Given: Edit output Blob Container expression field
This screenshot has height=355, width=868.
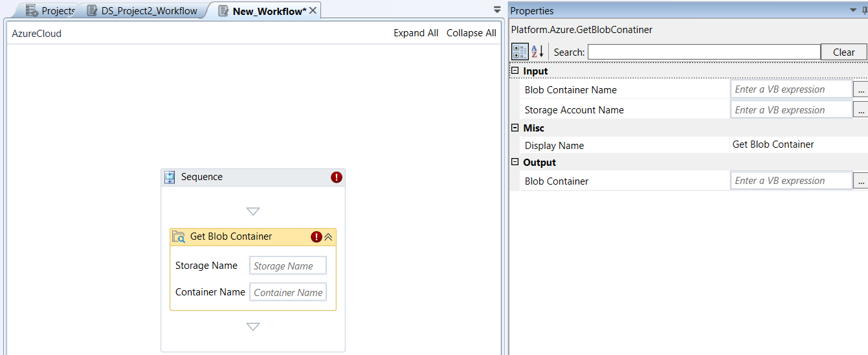Looking at the screenshot, I should pos(791,181).
